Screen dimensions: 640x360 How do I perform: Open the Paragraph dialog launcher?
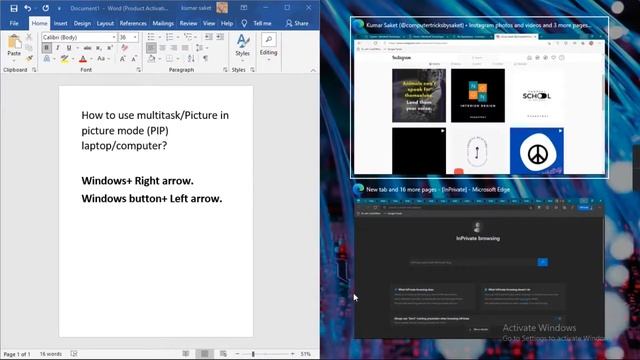[x=225, y=70]
